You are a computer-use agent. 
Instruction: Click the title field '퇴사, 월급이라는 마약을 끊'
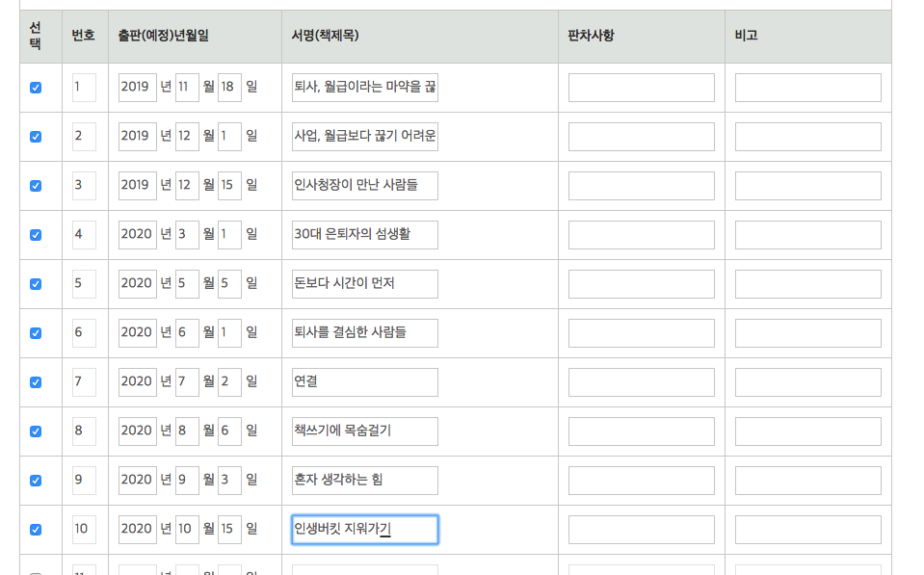[364, 87]
